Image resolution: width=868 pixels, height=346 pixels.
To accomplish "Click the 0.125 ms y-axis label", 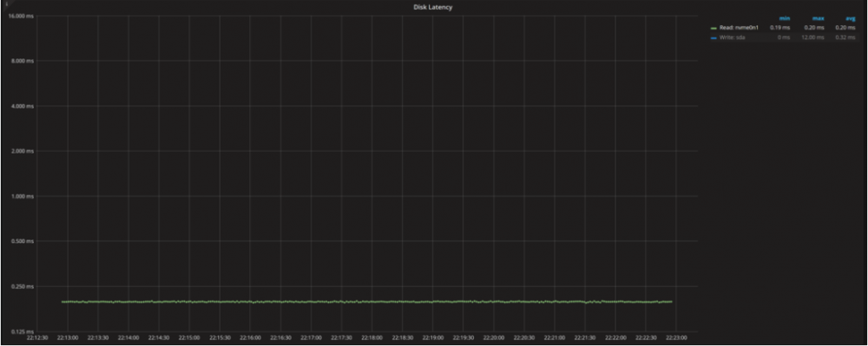I will coord(23,331).
